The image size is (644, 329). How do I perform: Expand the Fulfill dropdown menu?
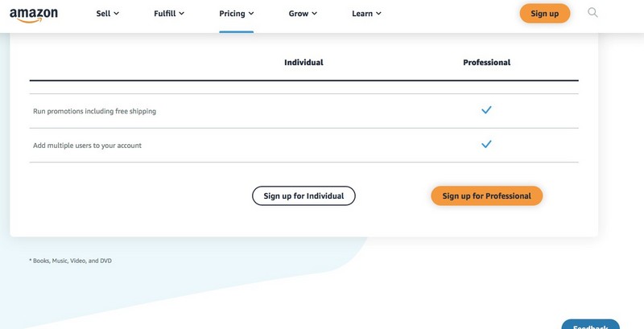click(x=169, y=14)
